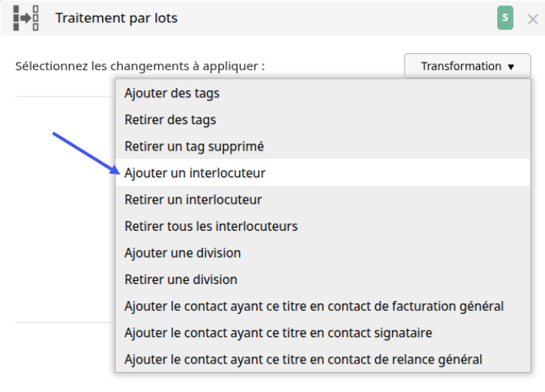Select Ajouter des tags

(x=323, y=93)
